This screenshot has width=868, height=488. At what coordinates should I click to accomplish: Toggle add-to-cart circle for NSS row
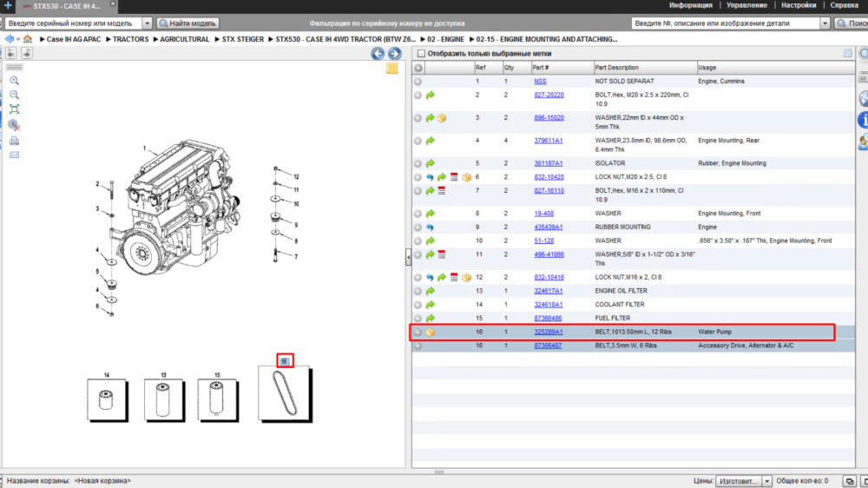coord(418,82)
